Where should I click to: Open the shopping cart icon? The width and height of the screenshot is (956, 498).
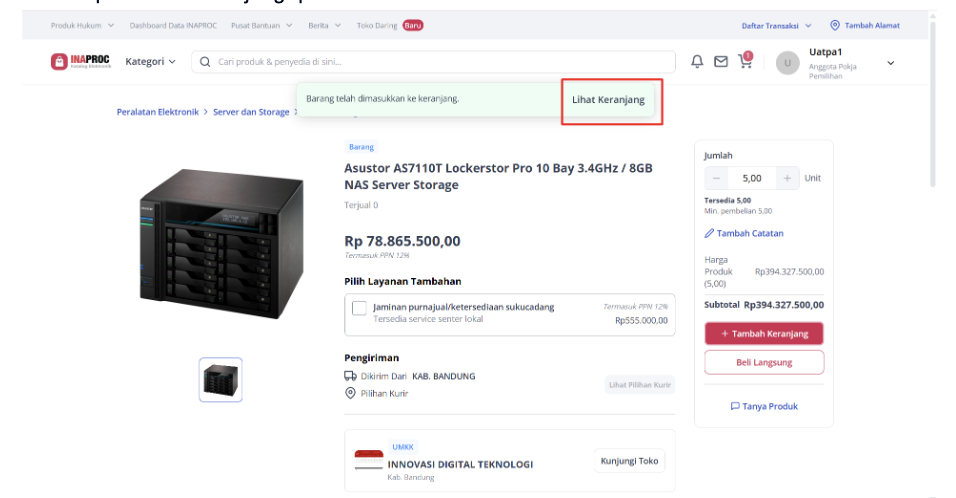tap(745, 60)
